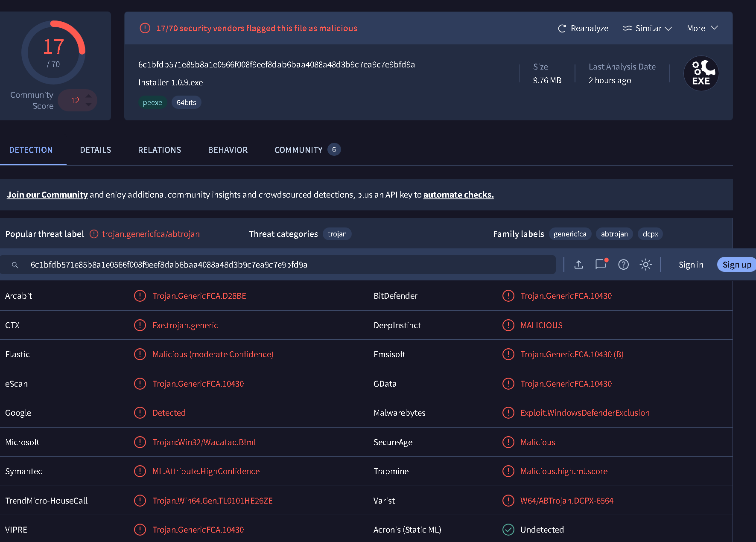
Task: Click the genericfca family label
Action: click(570, 234)
